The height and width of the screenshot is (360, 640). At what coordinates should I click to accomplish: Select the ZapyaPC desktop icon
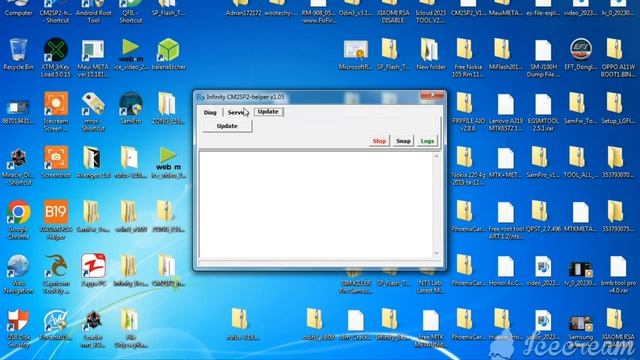click(93, 270)
